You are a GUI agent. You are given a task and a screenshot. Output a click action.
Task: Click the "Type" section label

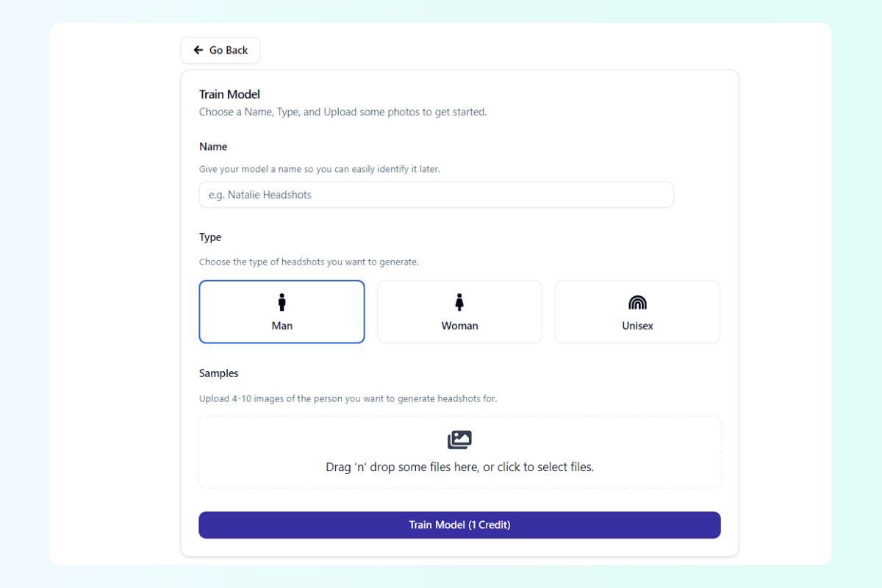[210, 237]
